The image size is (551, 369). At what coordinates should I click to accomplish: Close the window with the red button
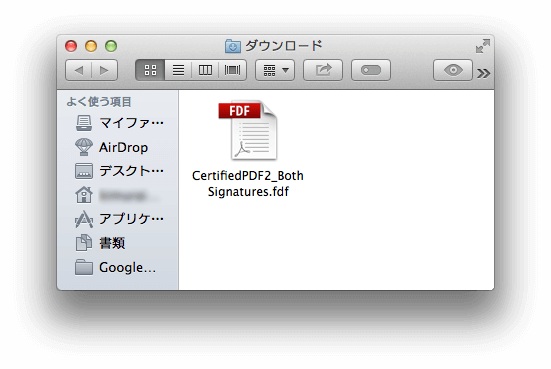[71, 46]
